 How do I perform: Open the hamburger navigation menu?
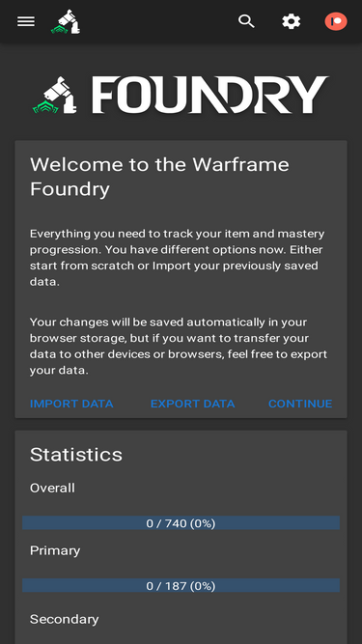26,21
